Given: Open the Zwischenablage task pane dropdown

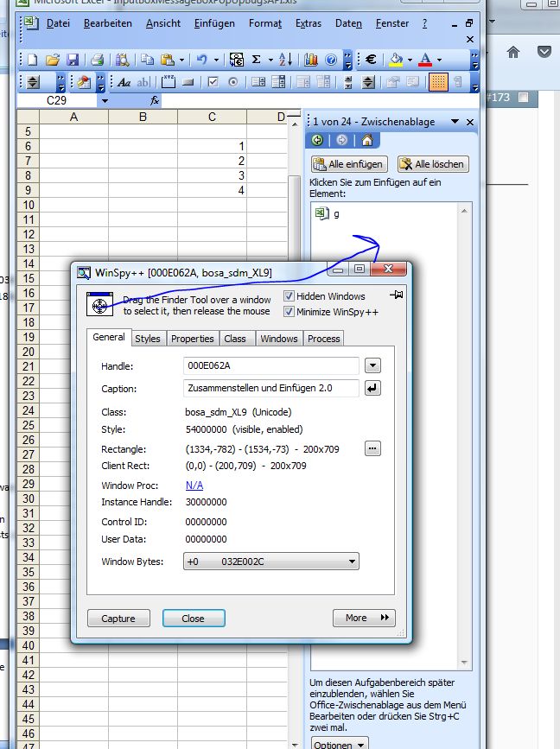Looking at the screenshot, I should coord(455,121).
